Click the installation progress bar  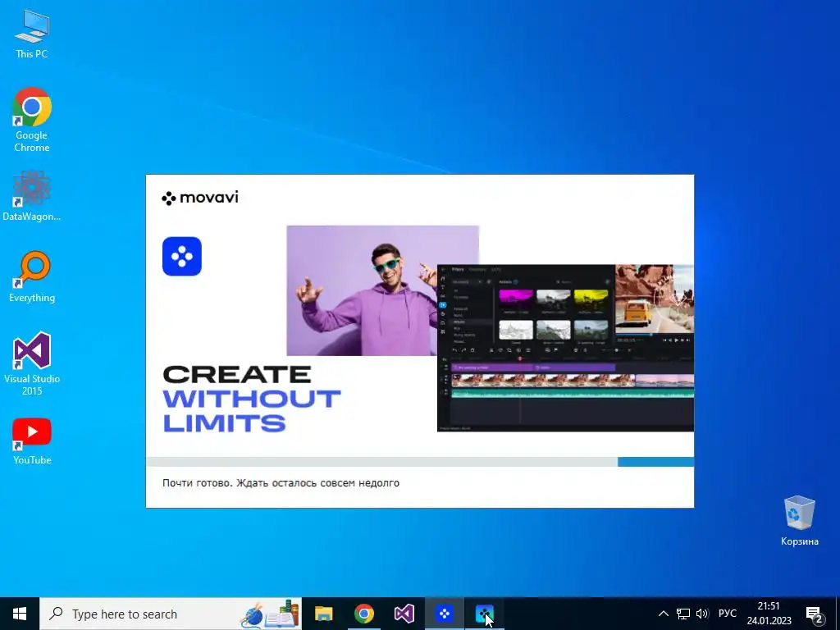[420, 462]
